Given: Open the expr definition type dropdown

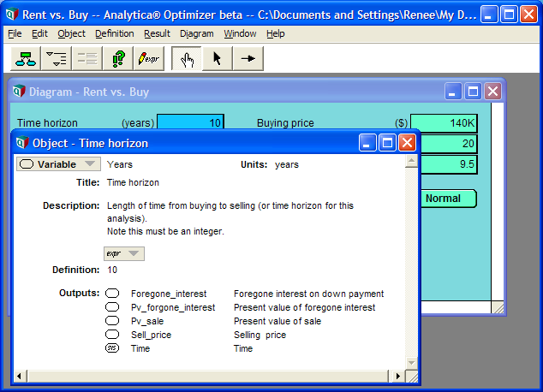Looking at the screenshot, I should [x=124, y=253].
